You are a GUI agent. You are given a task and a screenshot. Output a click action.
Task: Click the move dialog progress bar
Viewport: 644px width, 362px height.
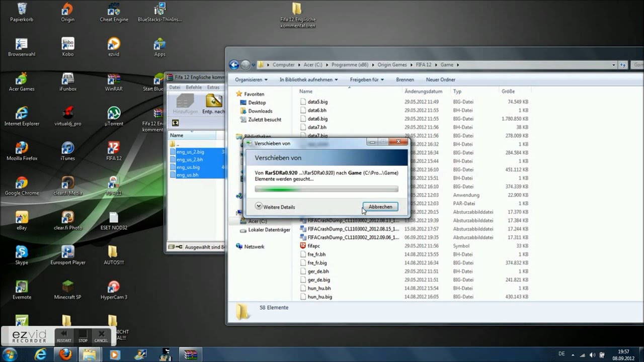coord(327,189)
